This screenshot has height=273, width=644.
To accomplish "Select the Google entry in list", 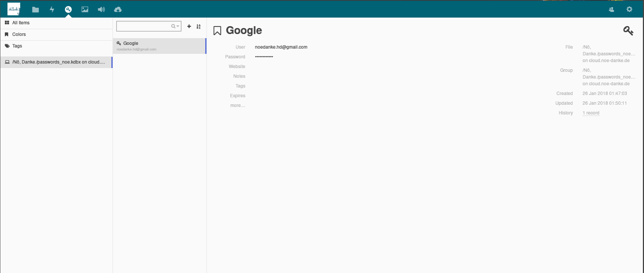I will click(x=159, y=46).
